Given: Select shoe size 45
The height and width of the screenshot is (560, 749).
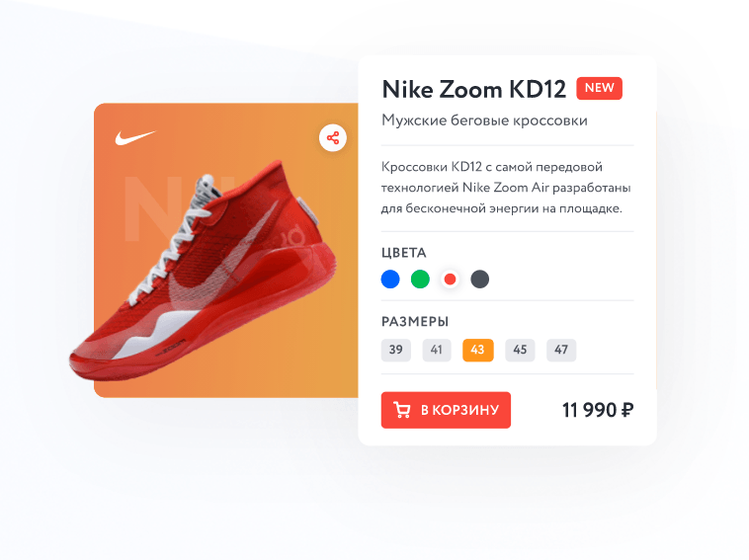Looking at the screenshot, I should coord(520,350).
